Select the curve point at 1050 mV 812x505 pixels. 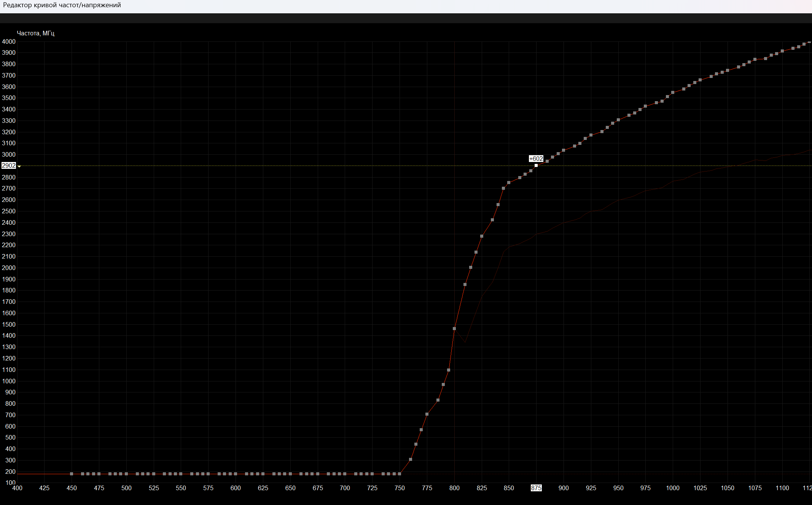tap(728, 70)
